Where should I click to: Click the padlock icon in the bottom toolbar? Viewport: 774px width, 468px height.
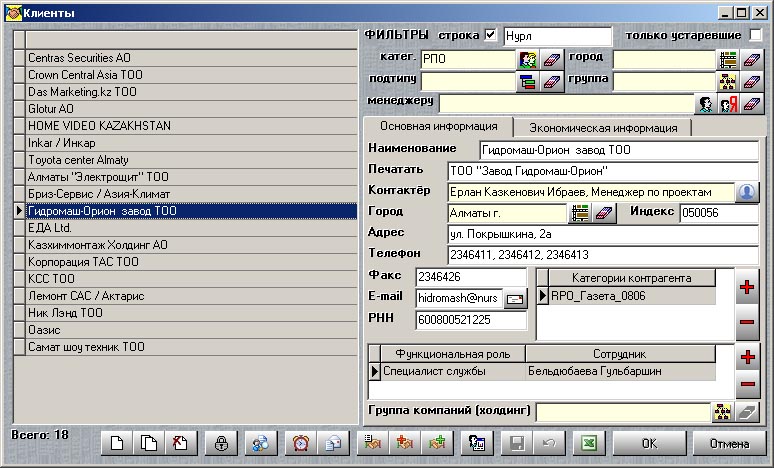tap(221, 443)
